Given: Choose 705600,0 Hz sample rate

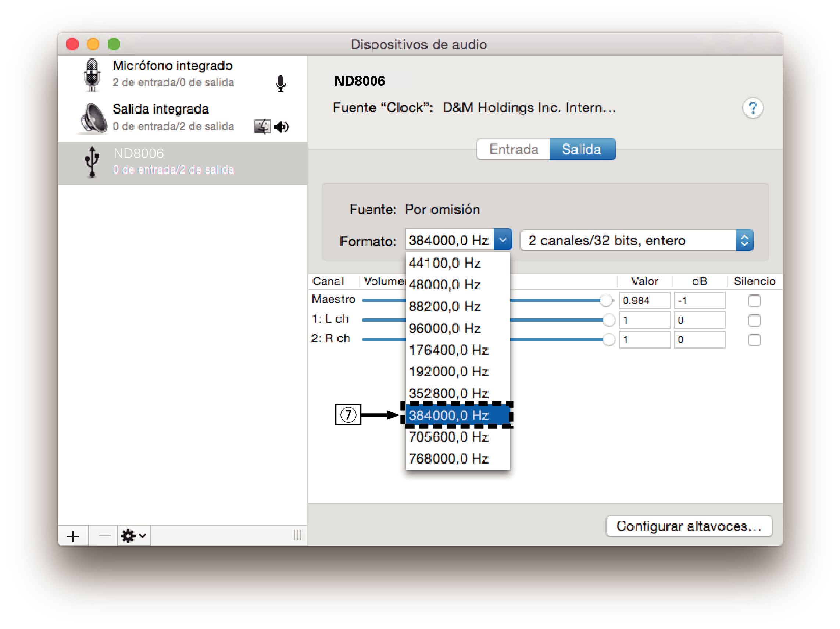Looking at the screenshot, I should click(458, 437).
